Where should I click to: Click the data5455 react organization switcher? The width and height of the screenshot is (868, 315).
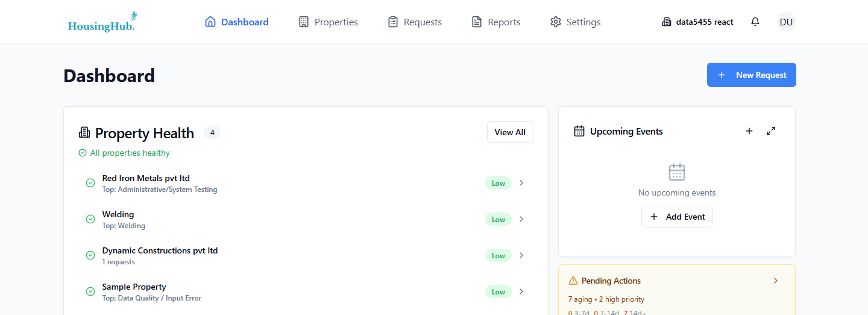click(x=697, y=22)
